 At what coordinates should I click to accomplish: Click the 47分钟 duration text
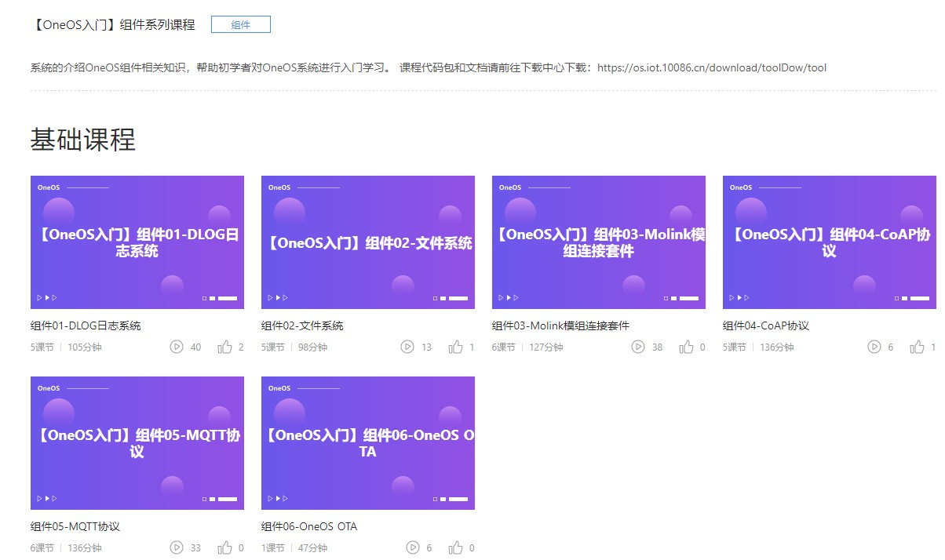pyautogui.click(x=312, y=547)
